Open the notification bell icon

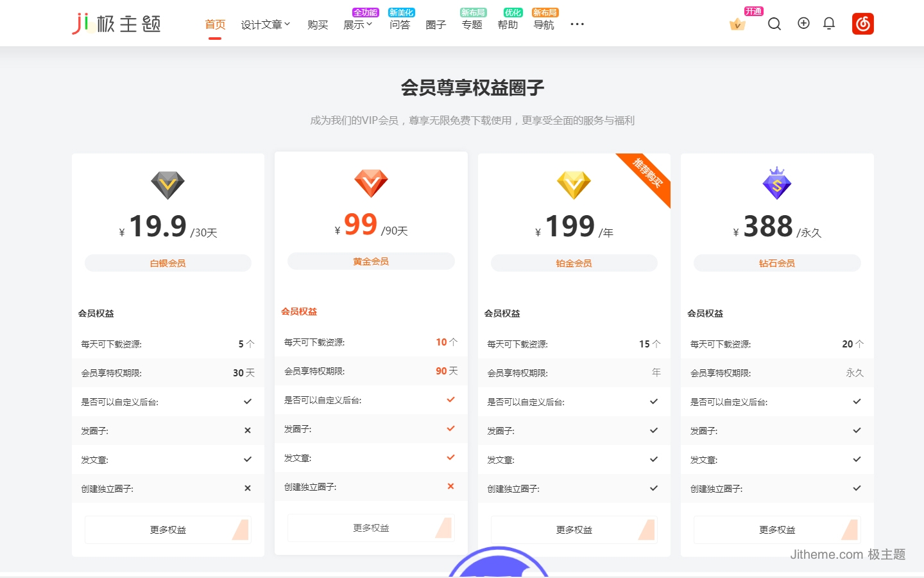coord(829,24)
